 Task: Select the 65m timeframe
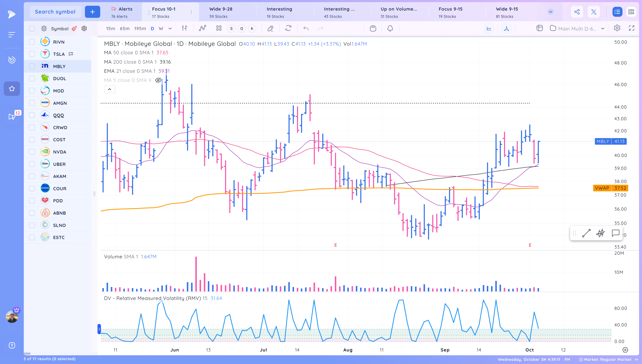click(125, 28)
